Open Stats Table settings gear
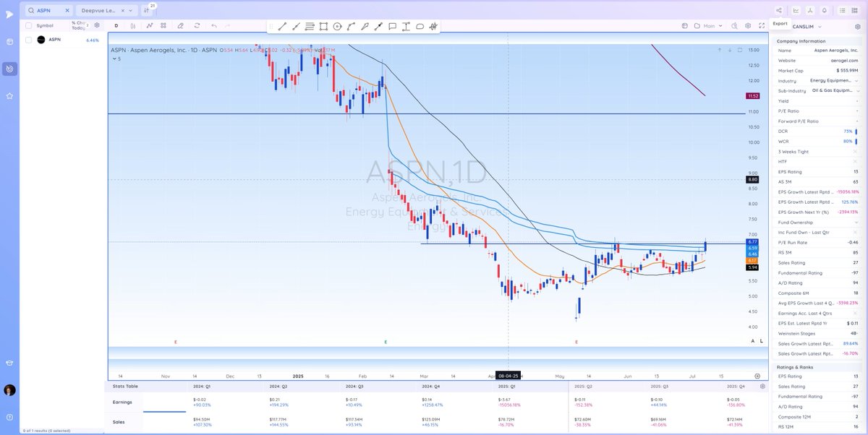This screenshot has width=868, height=435. tap(763, 387)
